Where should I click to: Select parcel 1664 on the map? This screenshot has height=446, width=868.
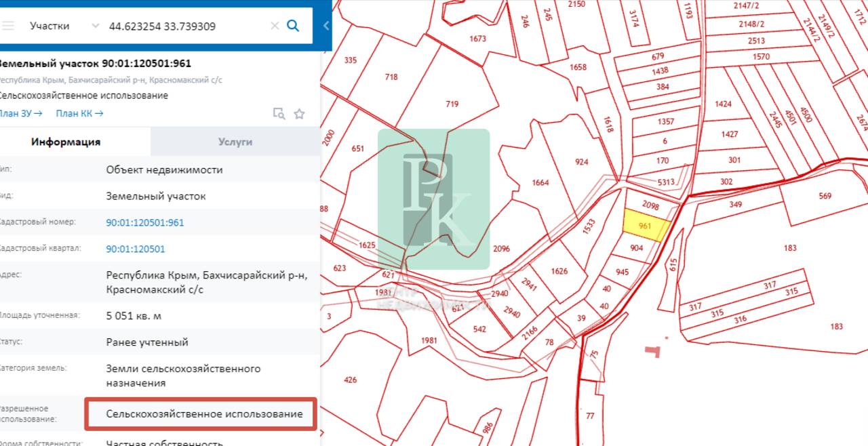(x=540, y=182)
